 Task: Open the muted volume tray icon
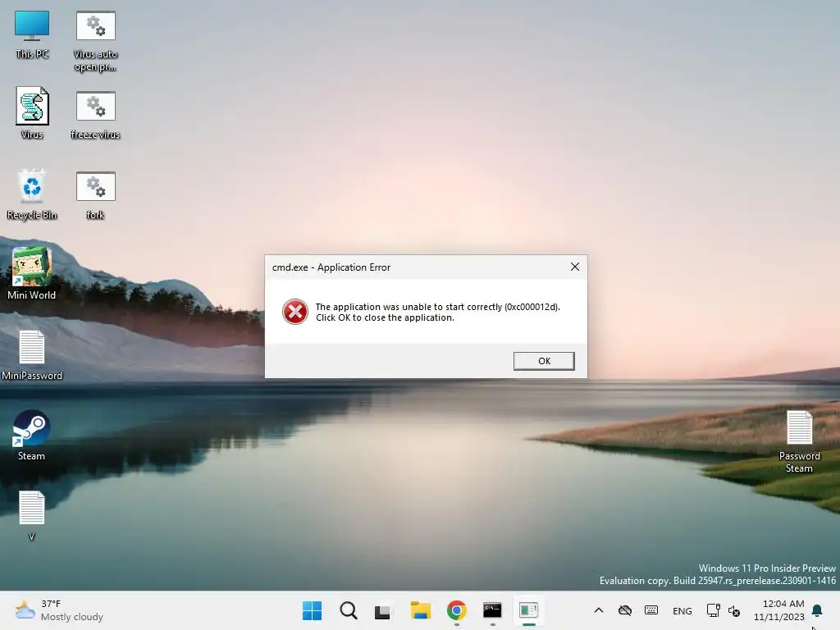click(734, 610)
